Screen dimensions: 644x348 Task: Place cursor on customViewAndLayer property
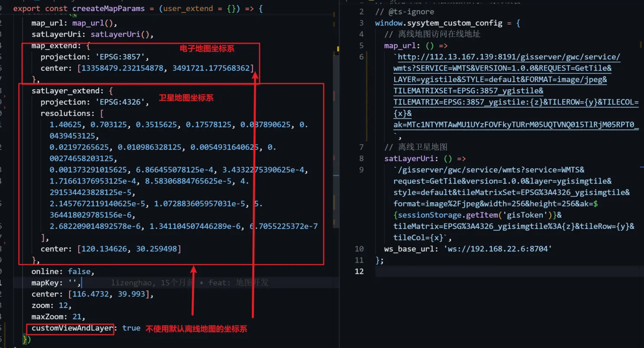[x=72, y=328]
